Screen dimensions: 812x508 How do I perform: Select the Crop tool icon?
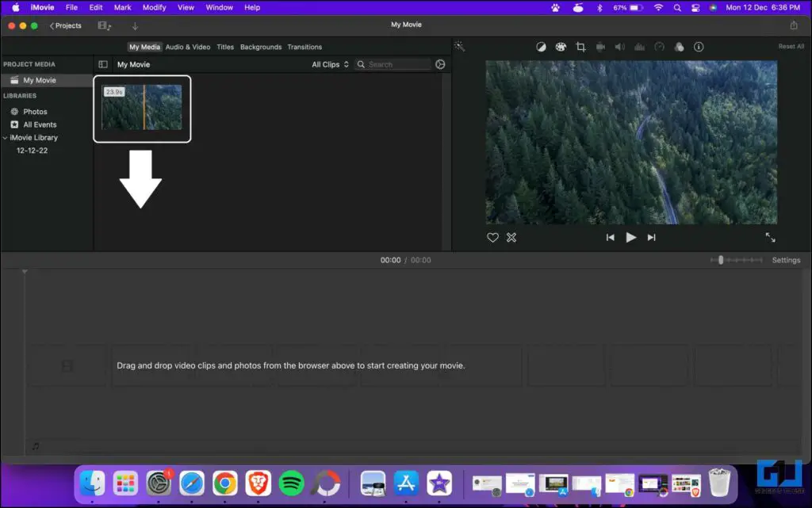[x=580, y=47]
